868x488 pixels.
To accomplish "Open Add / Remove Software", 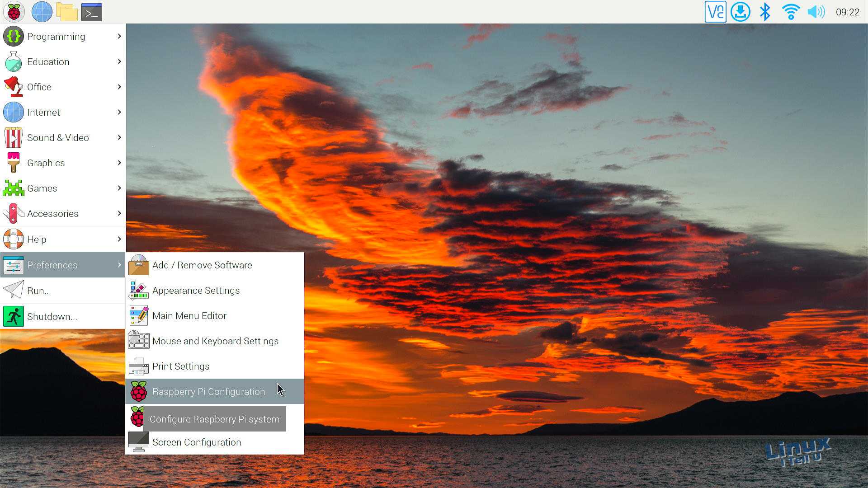I will click(x=202, y=265).
